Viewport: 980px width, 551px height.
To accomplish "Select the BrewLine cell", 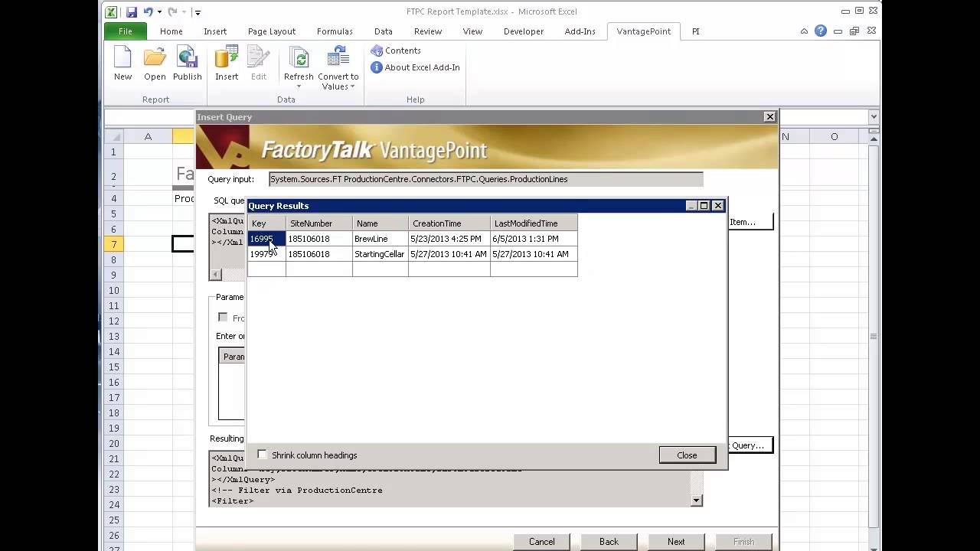I will 381,239.
